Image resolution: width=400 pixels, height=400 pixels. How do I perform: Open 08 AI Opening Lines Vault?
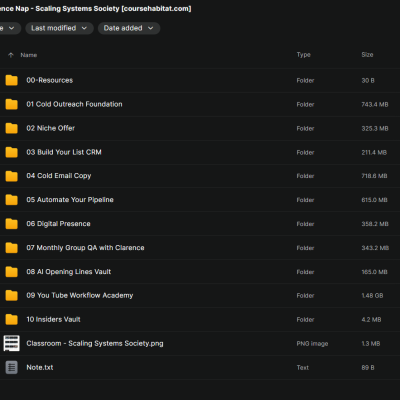69,272
